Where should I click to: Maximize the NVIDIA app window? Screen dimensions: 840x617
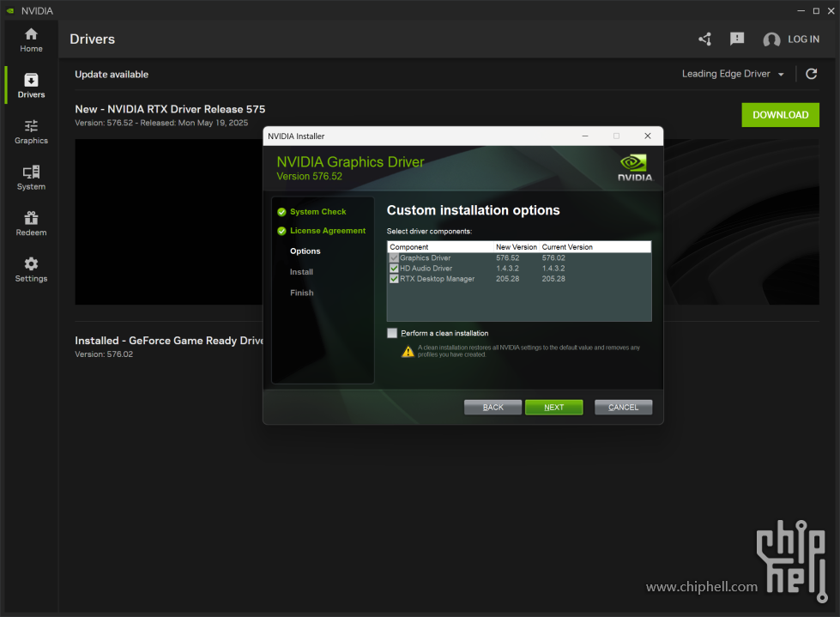816,10
